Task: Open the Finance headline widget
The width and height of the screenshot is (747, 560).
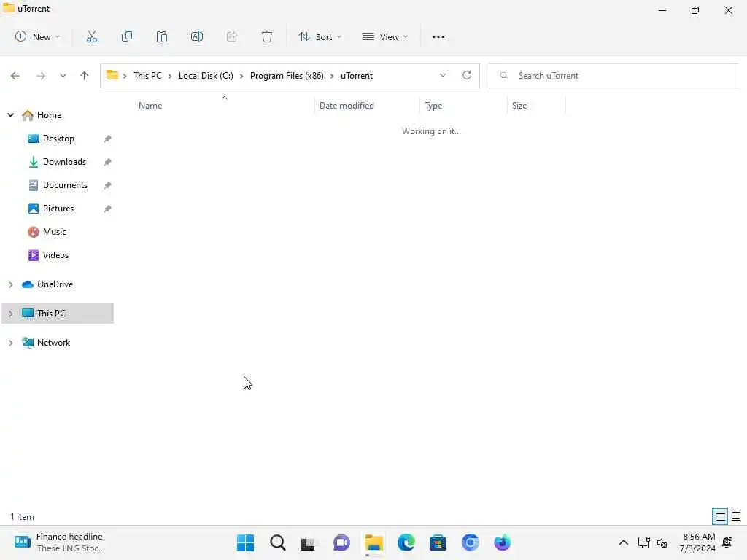Action: click(x=59, y=542)
